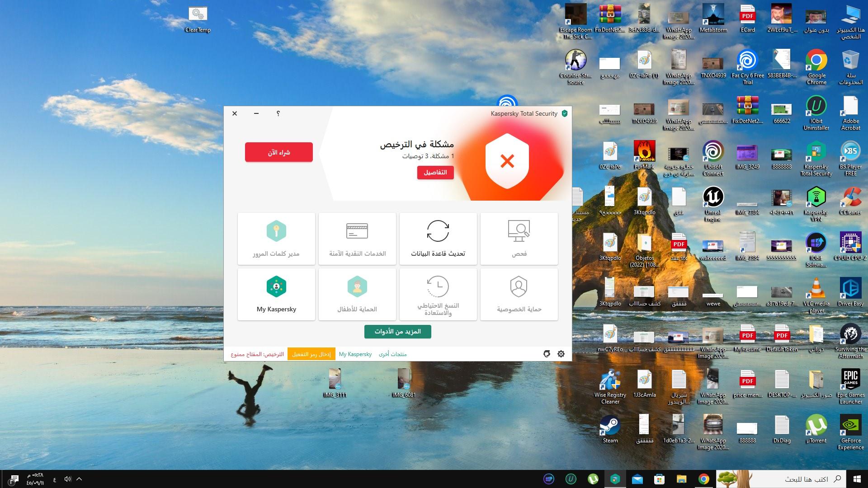Select the DxDiag text file
Viewport: 868px width, 488px height.
click(x=782, y=429)
